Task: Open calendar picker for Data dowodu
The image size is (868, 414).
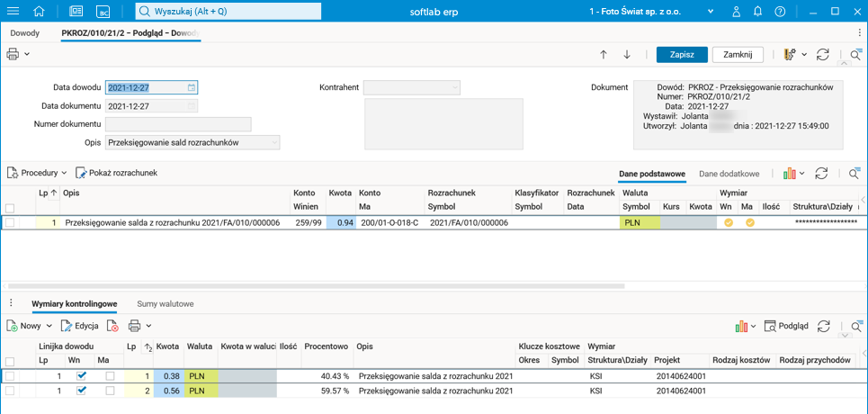Action: pyautogui.click(x=192, y=88)
